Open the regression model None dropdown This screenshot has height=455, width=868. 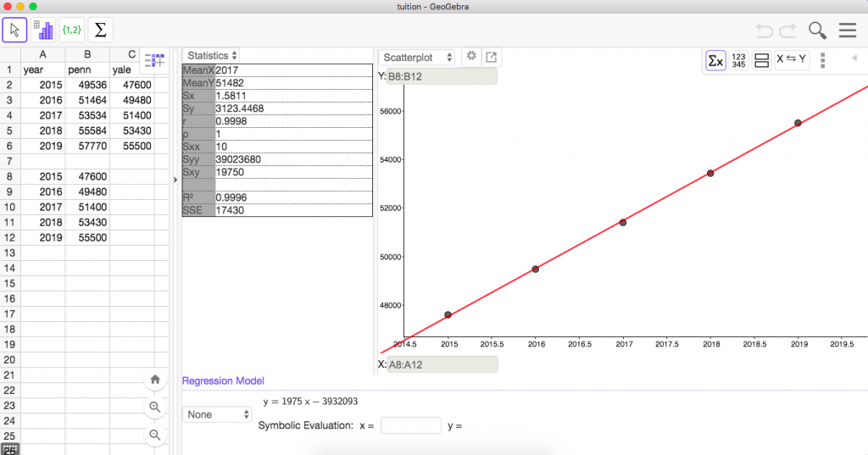[217, 414]
